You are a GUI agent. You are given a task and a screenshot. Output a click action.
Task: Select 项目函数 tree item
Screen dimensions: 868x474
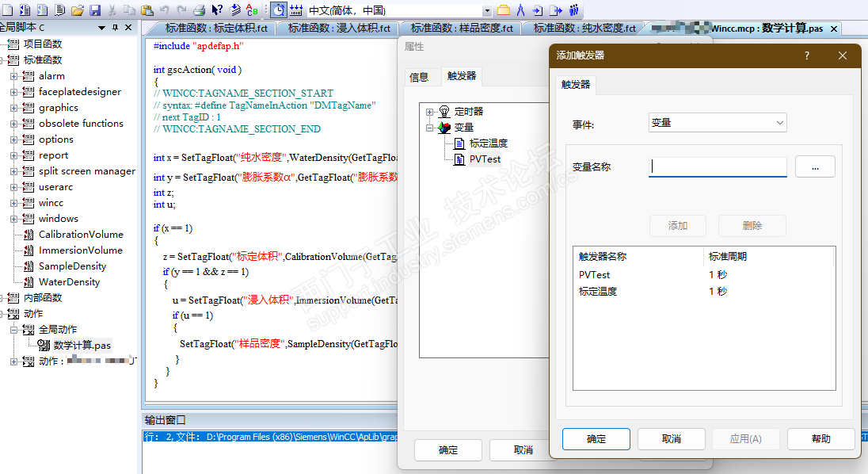[43, 44]
